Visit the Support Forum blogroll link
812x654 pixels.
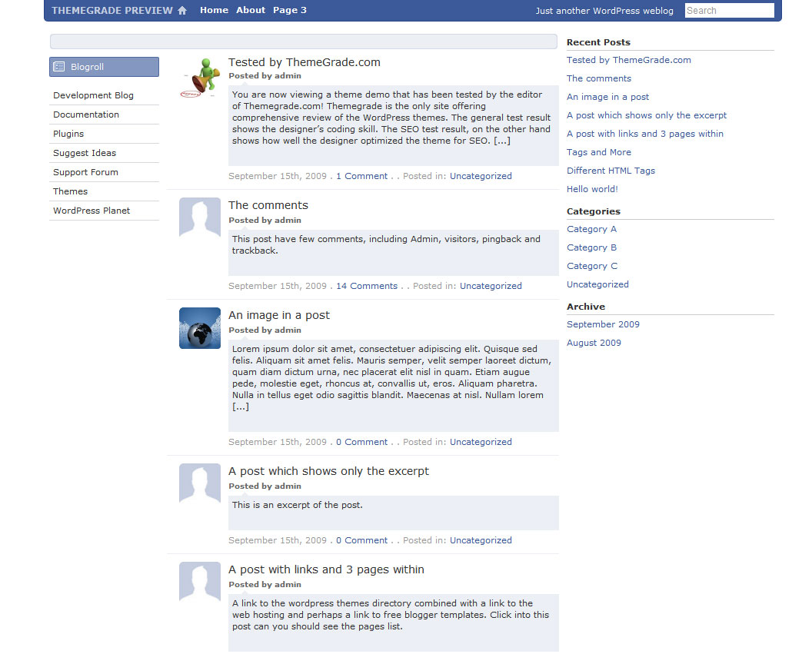tap(85, 172)
